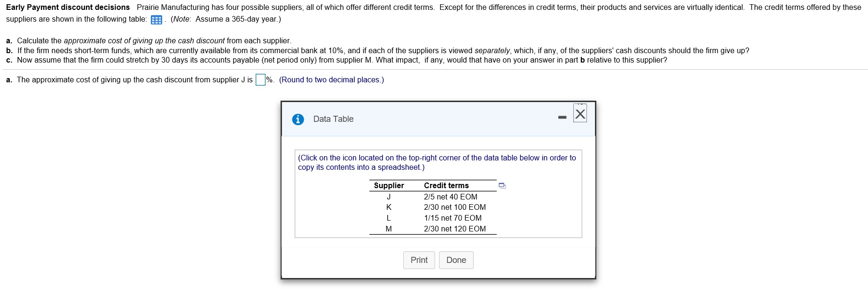This screenshot has width=868, height=294.
Task: Click the 'Assume a 365-day year' note
Action: [x=226, y=19]
